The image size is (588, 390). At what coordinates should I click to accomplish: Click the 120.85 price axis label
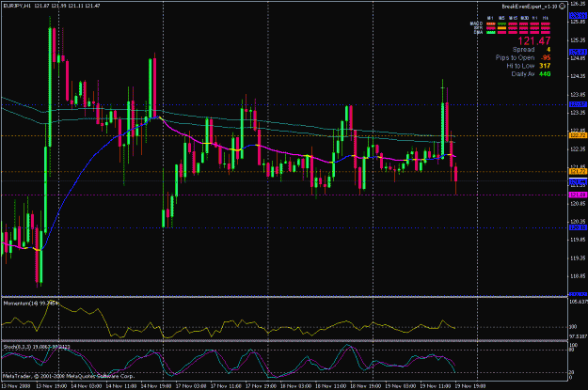578,204
